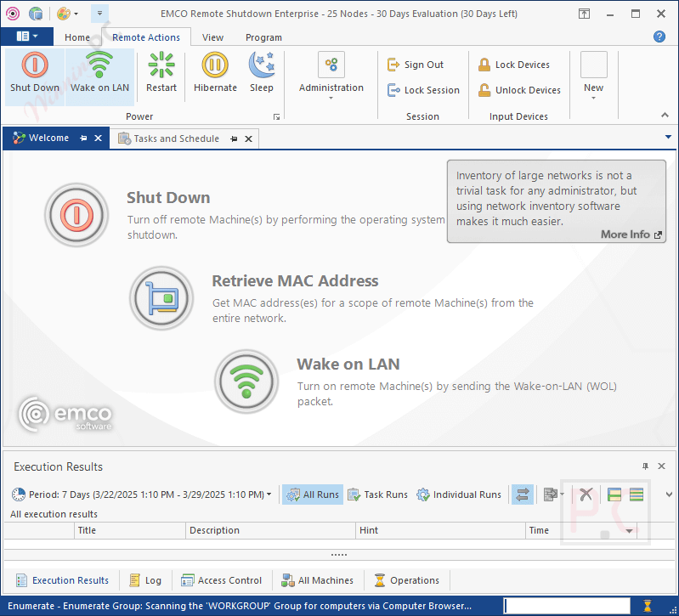Open the More Info link
679x616 pixels.
pos(631,235)
